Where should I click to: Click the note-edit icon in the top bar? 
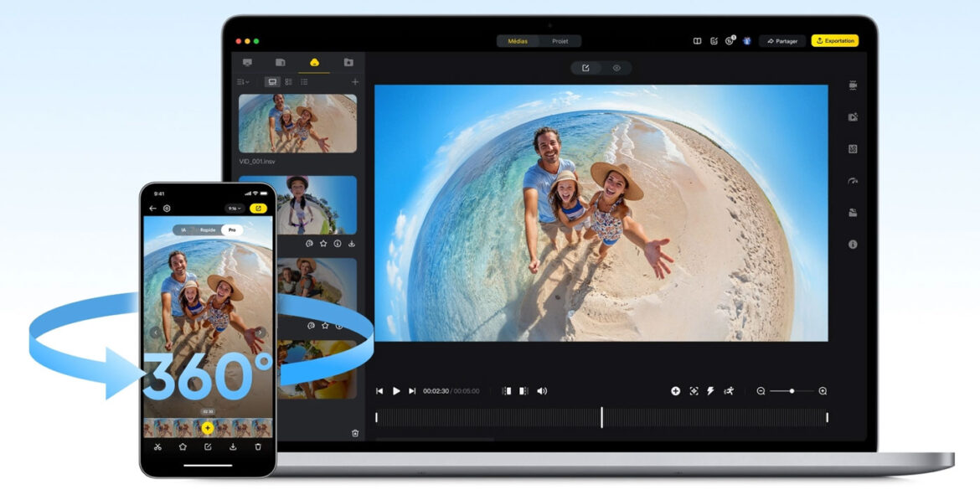(714, 41)
